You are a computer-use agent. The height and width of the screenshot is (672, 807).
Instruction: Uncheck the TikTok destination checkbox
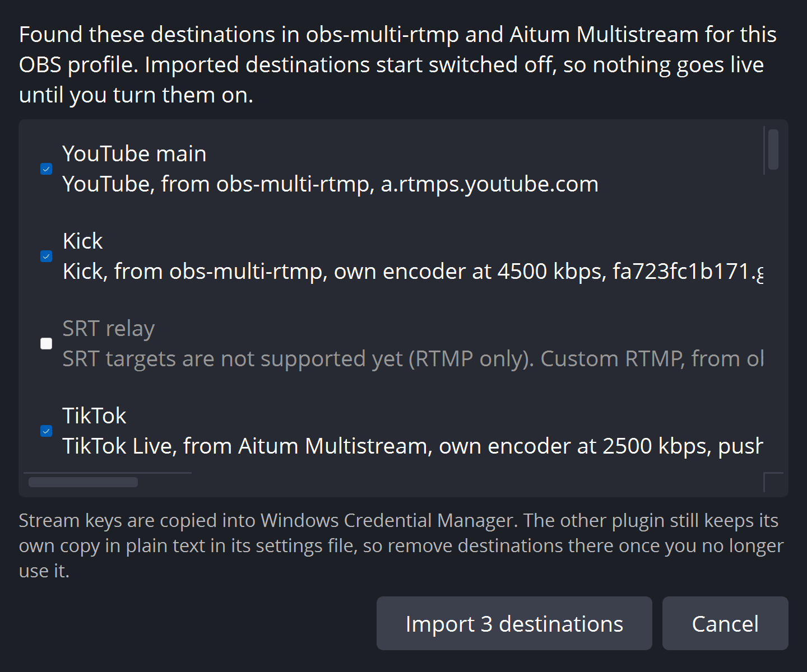(x=47, y=431)
